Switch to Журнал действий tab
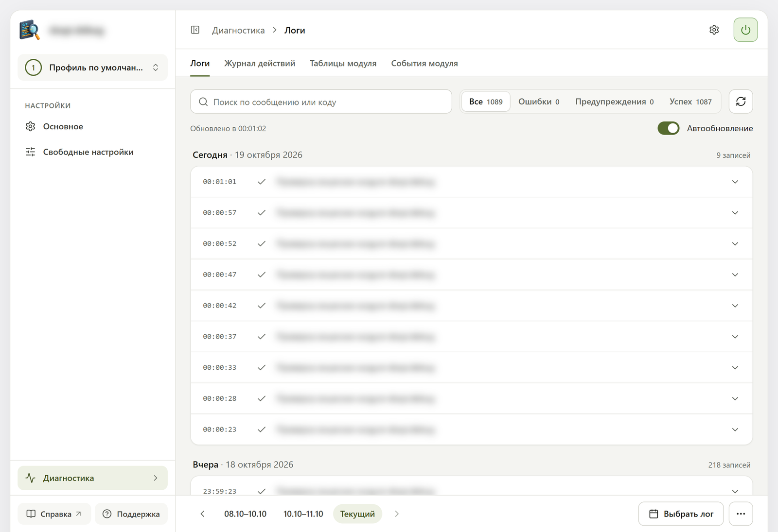This screenshot has height=532, width=778. [x=260, y=63]
